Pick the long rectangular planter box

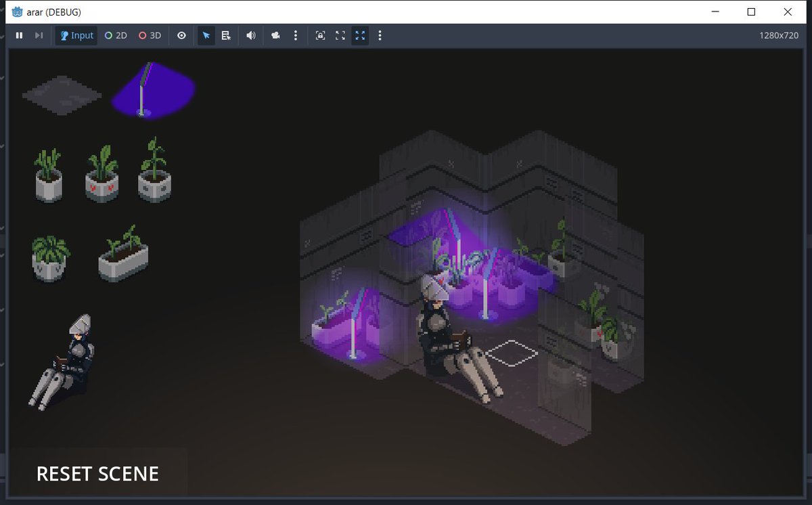point(123,254)
